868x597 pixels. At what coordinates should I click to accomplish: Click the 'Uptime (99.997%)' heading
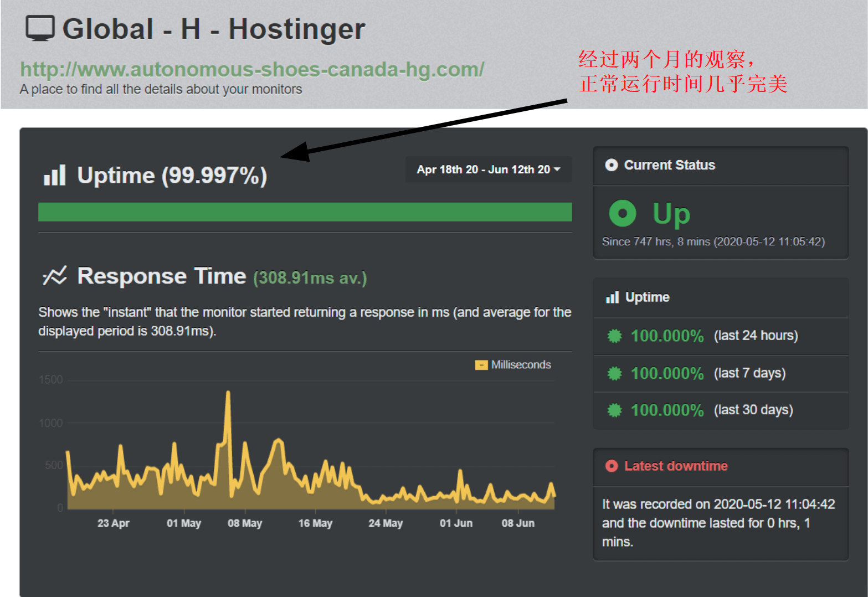pyautogui.click(x=172, y=175)
